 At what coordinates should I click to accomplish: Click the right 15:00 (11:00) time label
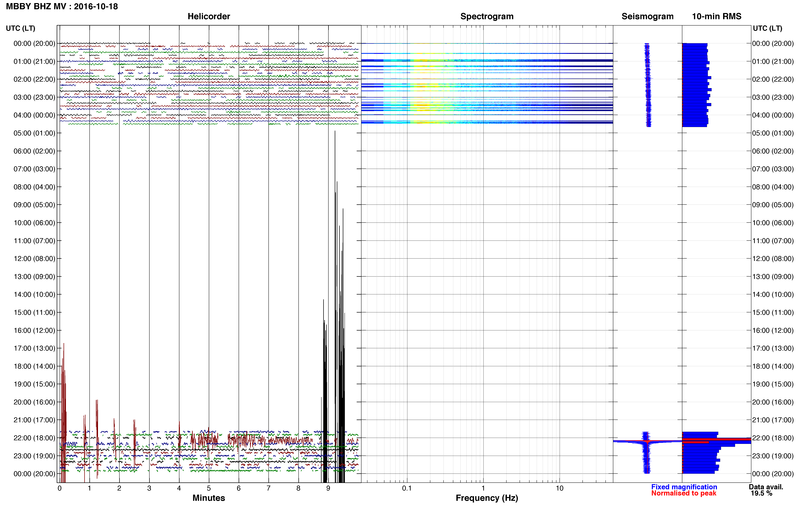773,312
